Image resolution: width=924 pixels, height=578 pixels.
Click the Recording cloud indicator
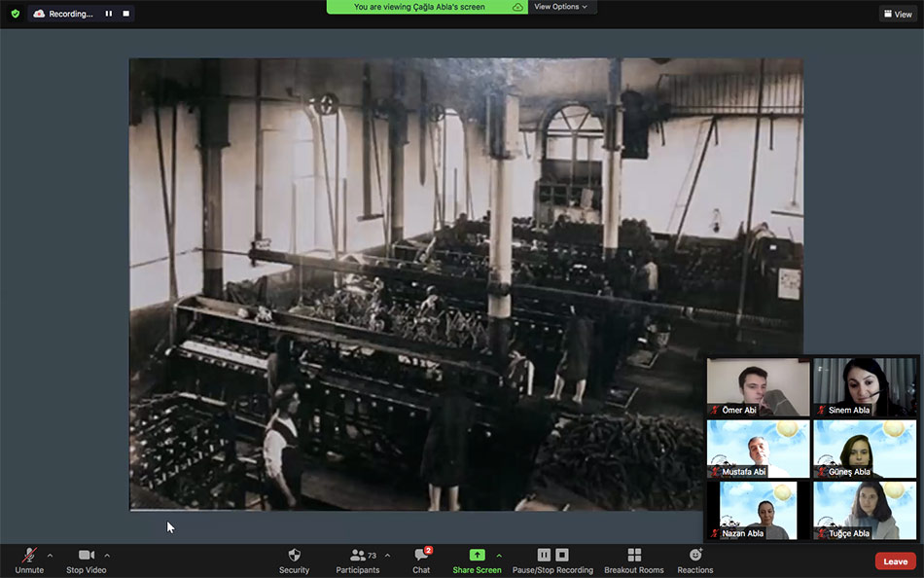[x=62, y=13]
